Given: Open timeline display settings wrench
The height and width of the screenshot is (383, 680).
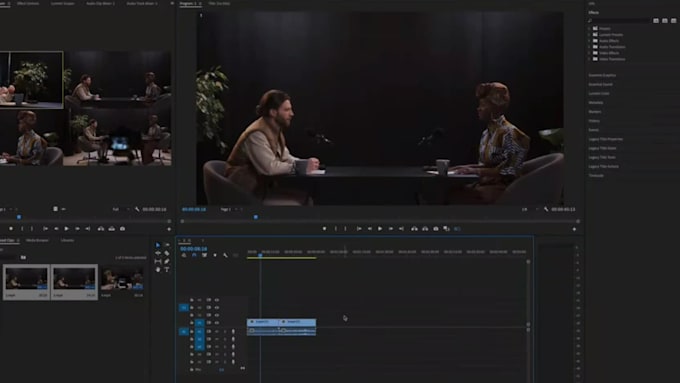Looking at the screenshot, I should point(226,255).
